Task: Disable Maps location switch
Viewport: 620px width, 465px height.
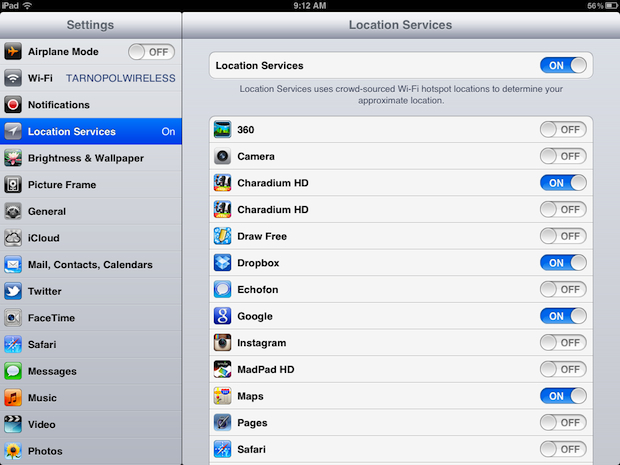Action: tap(563, 396)
